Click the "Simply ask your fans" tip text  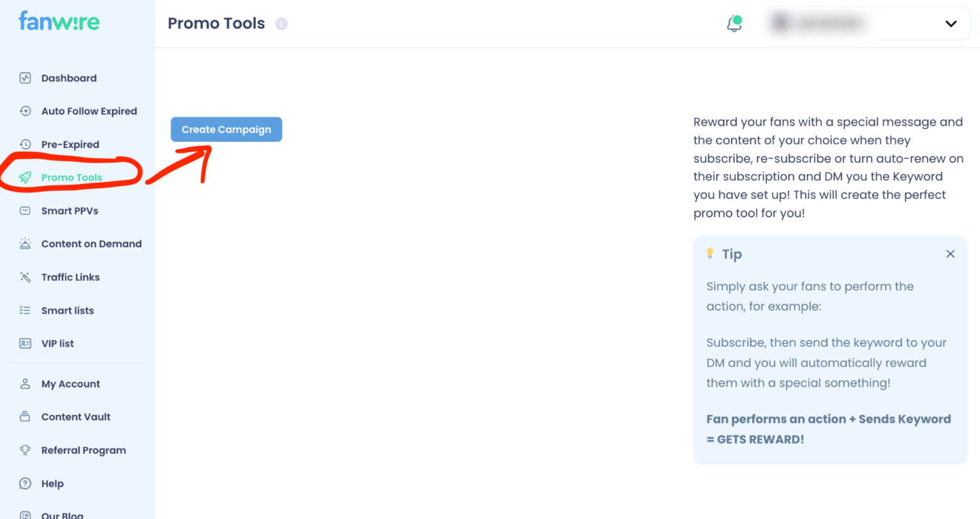[810, 296]
